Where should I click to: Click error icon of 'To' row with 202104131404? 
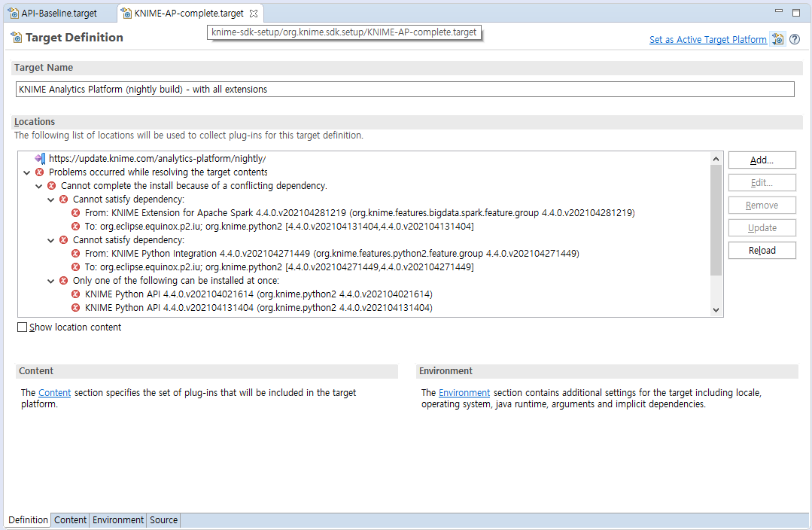[75, 227]
